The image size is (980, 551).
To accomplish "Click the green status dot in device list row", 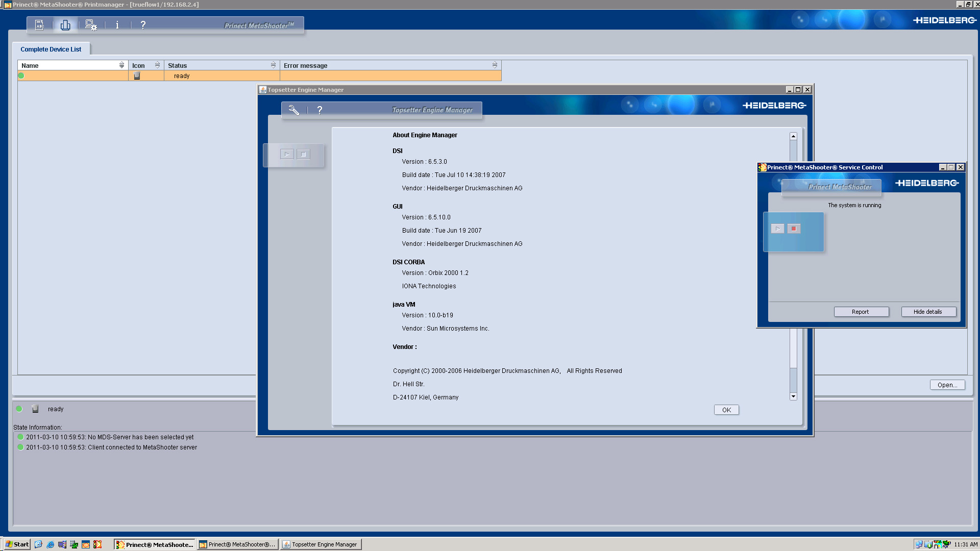I will [21, 76].
